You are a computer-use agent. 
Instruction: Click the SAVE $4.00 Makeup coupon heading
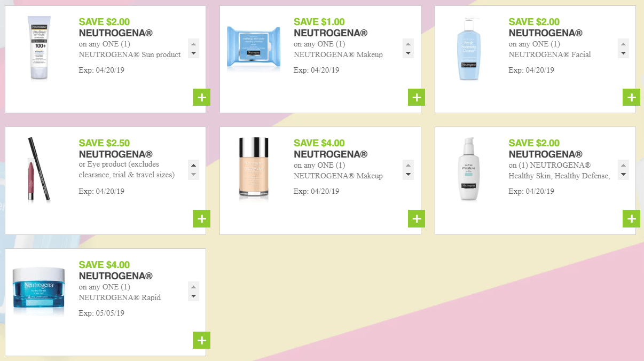coord(319,143)
